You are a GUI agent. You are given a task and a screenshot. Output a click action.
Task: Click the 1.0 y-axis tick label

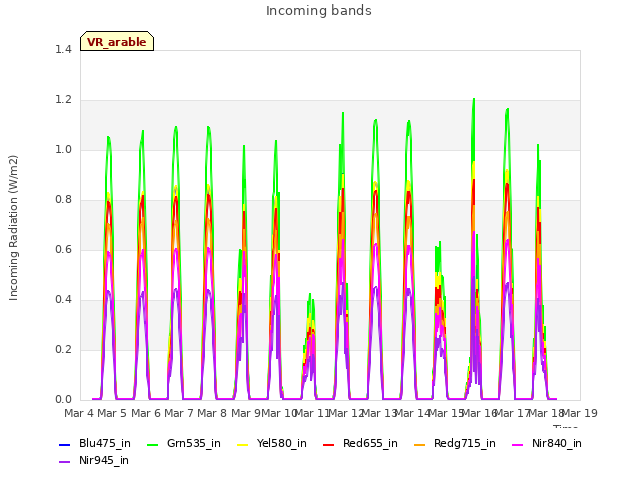63,150
